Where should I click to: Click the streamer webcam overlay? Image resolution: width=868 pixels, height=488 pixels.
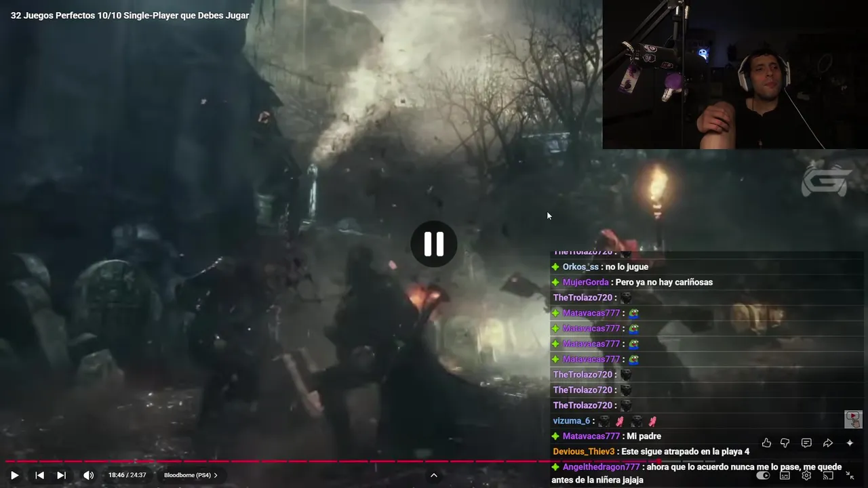click(x=735, y=74)
